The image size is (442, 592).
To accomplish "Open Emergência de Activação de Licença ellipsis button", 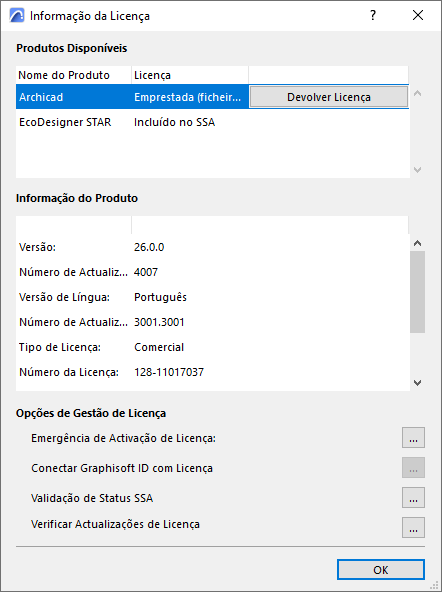I will tap(413, 438).
